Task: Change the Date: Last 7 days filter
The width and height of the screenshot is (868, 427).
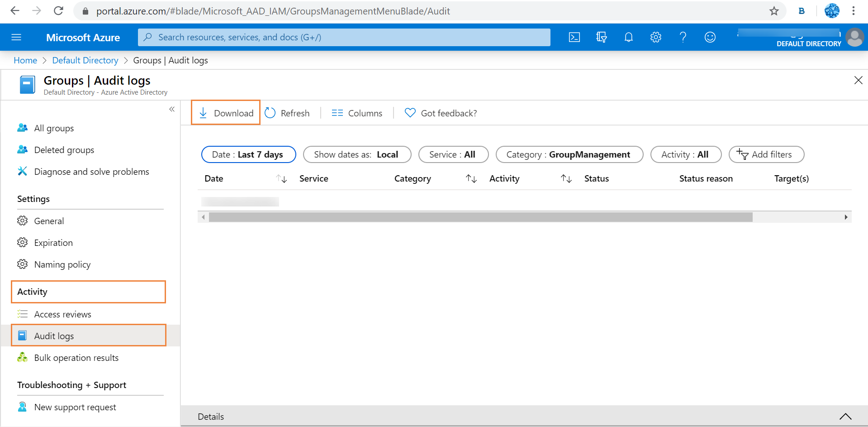Action: [x=248, y=154]
